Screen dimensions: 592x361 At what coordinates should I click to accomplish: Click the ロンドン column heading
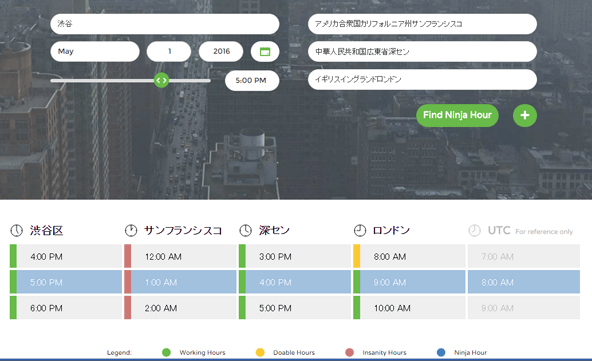pos(391,230)
